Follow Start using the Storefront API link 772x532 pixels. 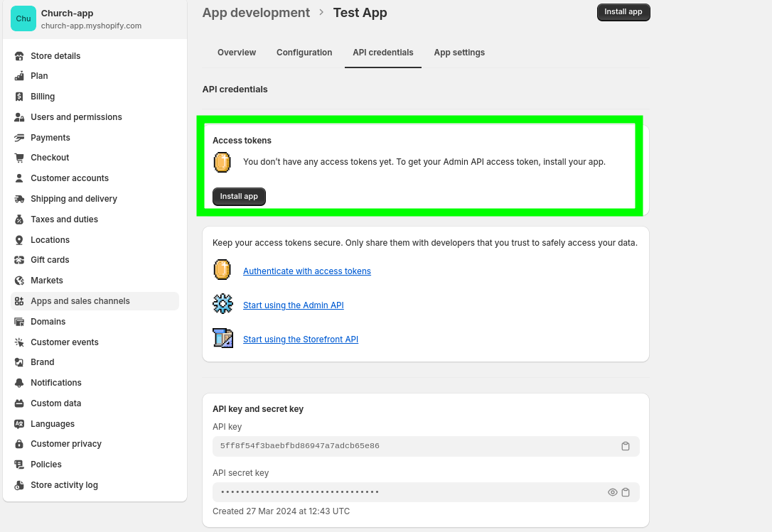pos(301,340)
